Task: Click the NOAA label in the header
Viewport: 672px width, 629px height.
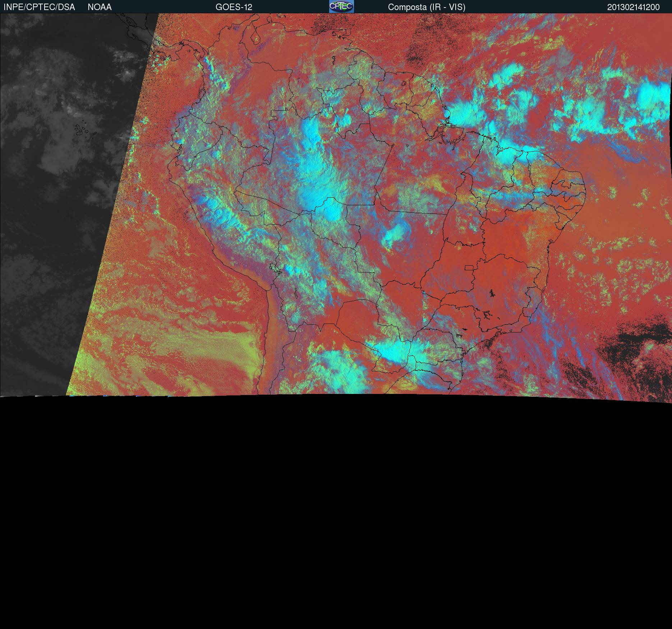Action: (100, 7)
